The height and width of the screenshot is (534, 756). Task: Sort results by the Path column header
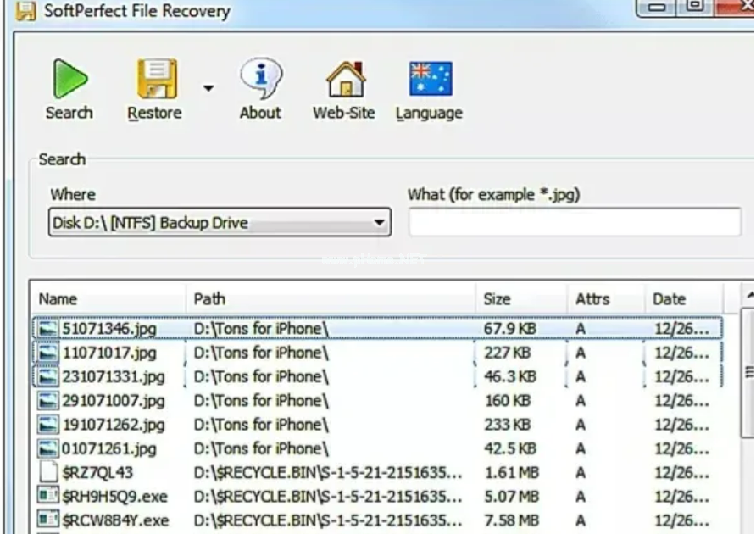[331, 299]
